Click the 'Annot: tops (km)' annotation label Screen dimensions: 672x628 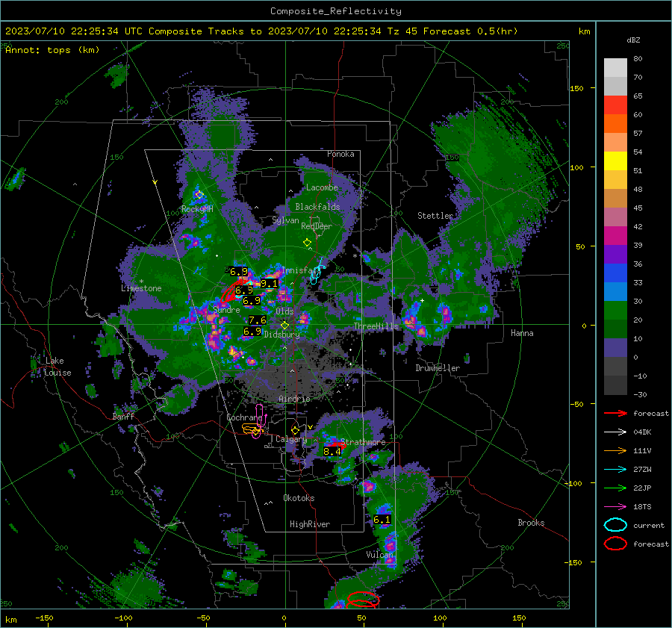point(52,50)
